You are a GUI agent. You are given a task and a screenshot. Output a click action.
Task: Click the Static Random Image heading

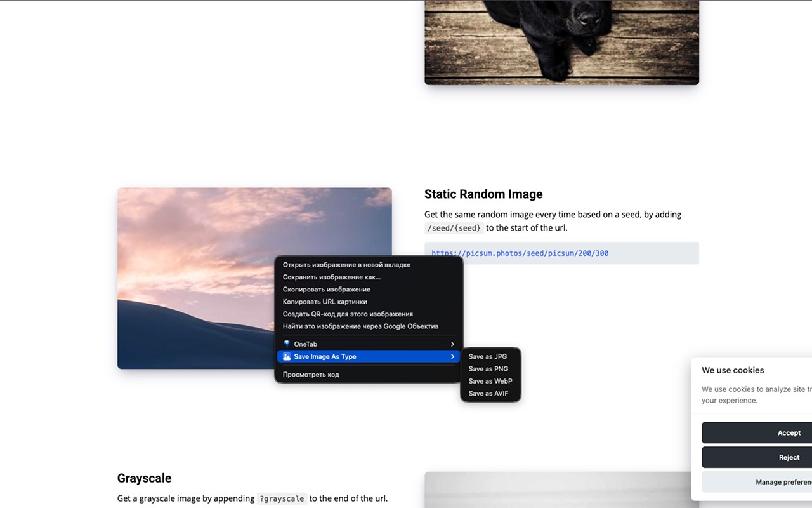click(x=483, y=194)
